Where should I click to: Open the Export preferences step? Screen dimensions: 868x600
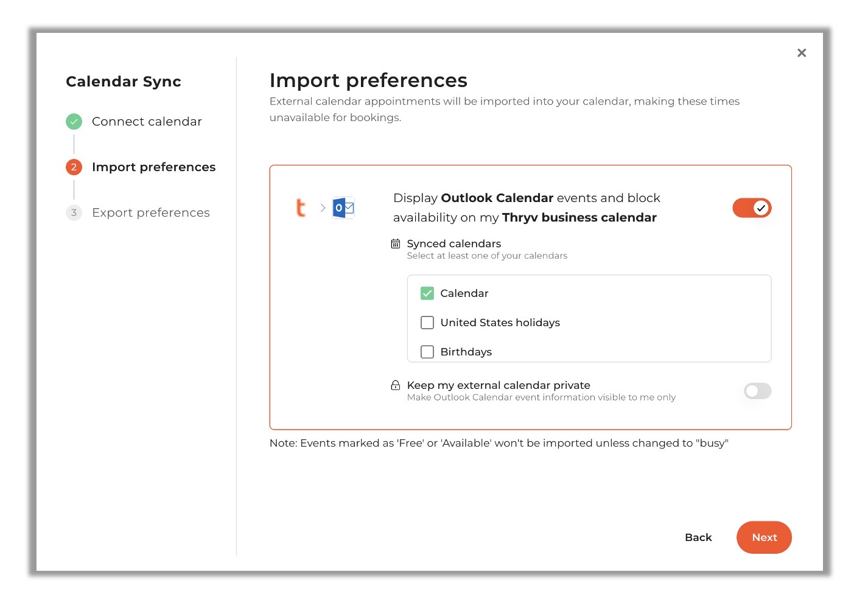tap(151, 212)
